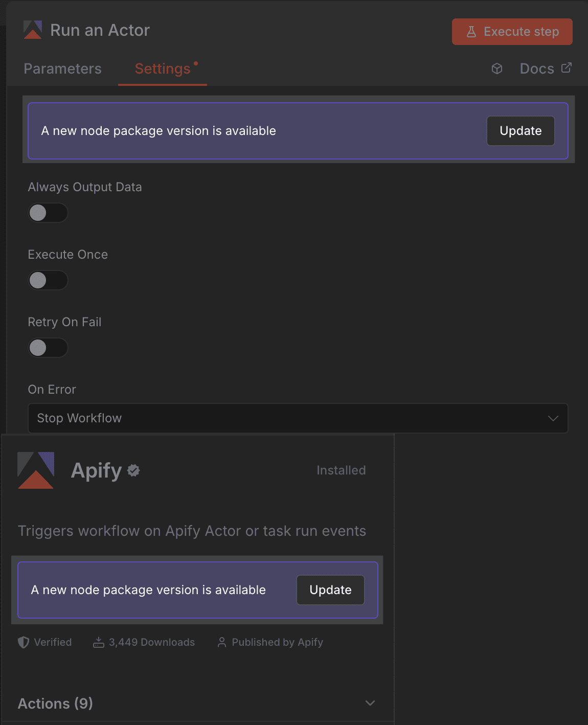Click the person icon near Published by Apify
588x725 pixels.
tap(222, 642)
